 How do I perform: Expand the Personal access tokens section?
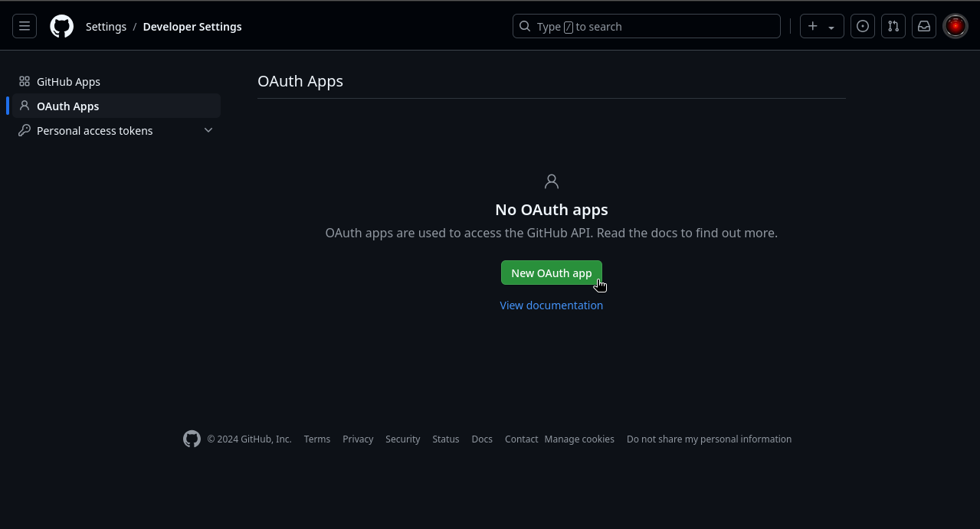click(x=208, y=130)
